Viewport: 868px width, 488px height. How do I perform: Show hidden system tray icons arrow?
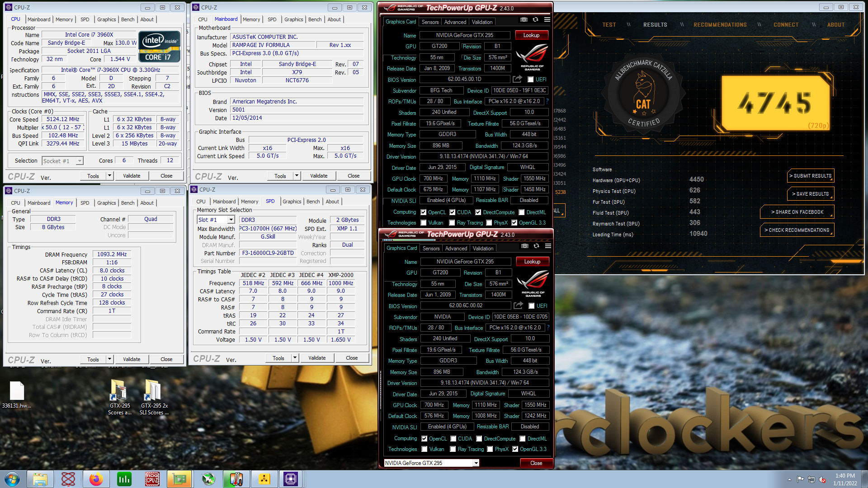click(789, 479)
